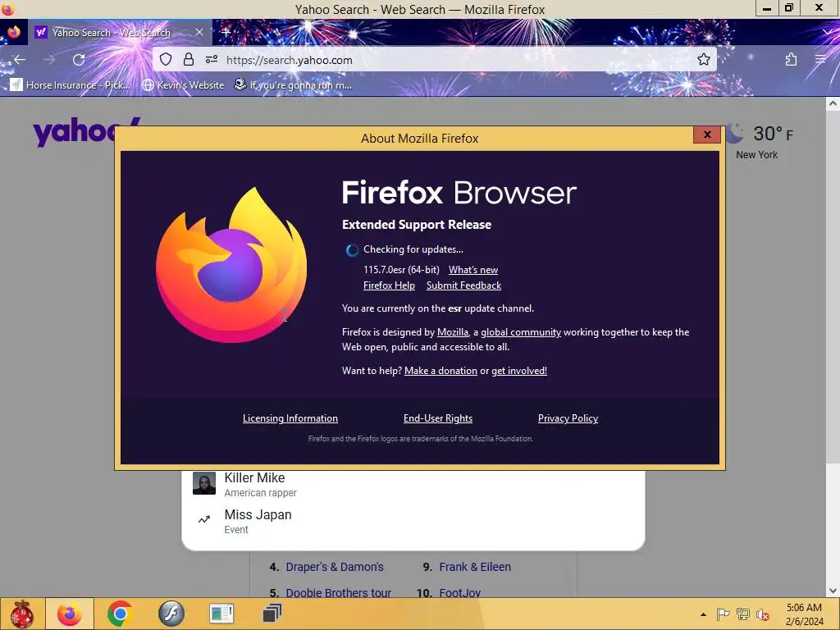Show hidden tray icons arrow
840x630 pixels.
[703, 614]
